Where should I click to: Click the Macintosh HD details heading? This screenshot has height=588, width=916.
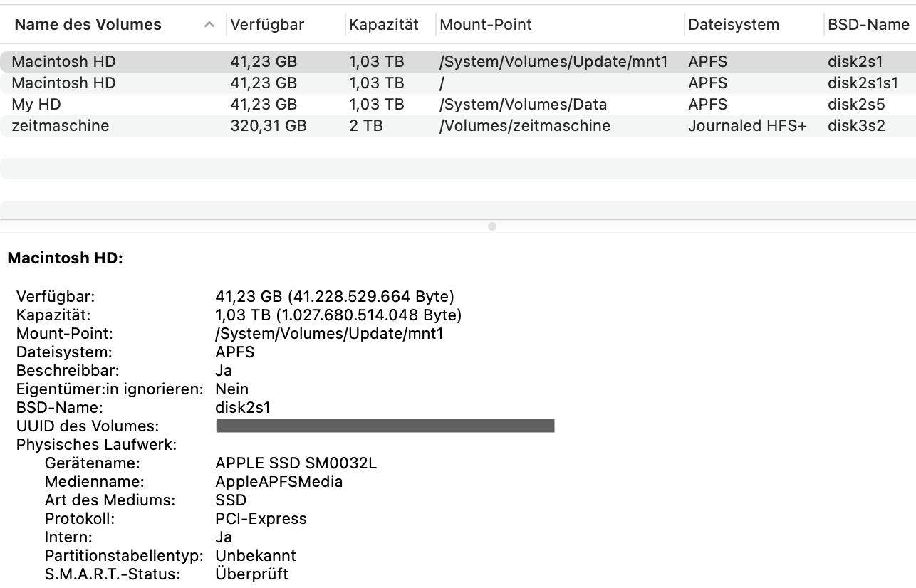click(x=65, y=258)
